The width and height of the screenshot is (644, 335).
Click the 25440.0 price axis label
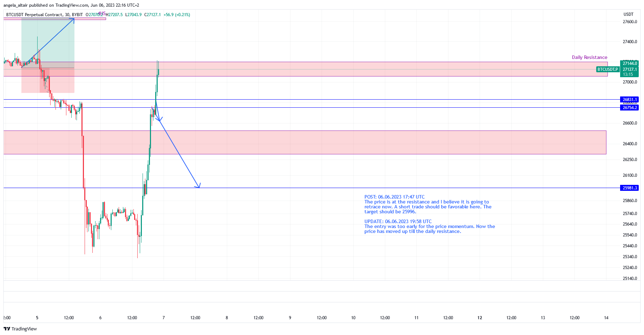click(x=630, y=246)
